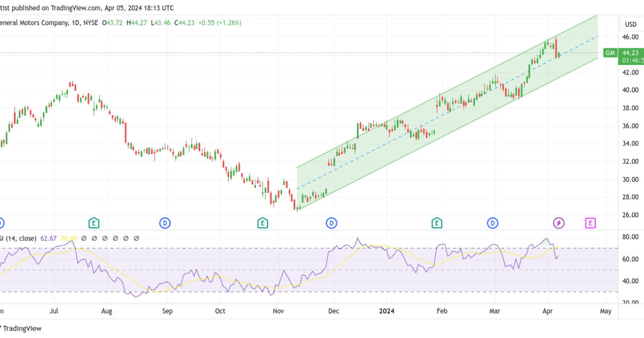644x338 pixels.
Task: Click the blue D dividend marker below December
Action: pyautogui.click(x=332, y=223)
